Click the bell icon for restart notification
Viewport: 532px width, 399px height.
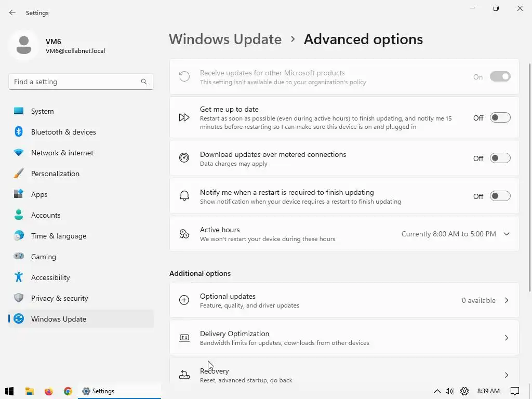pyautogui.click(x=184, y=196)
